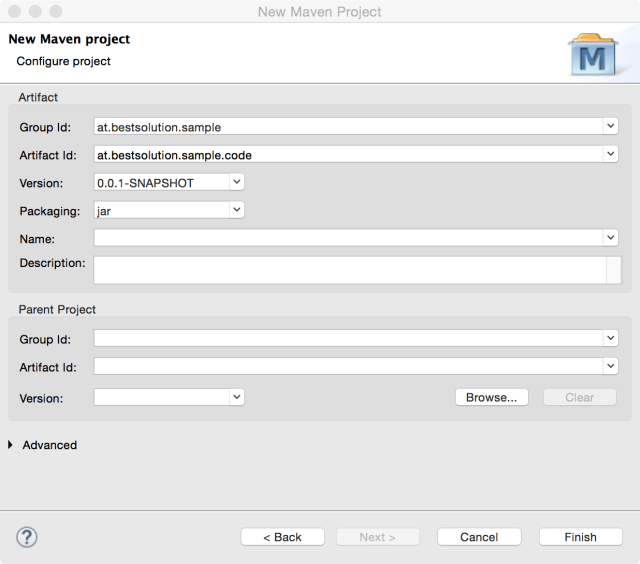Go back with the < Back button
This screenshot has height=564, width=640.
pyautogui.click(x=282, y=537)
